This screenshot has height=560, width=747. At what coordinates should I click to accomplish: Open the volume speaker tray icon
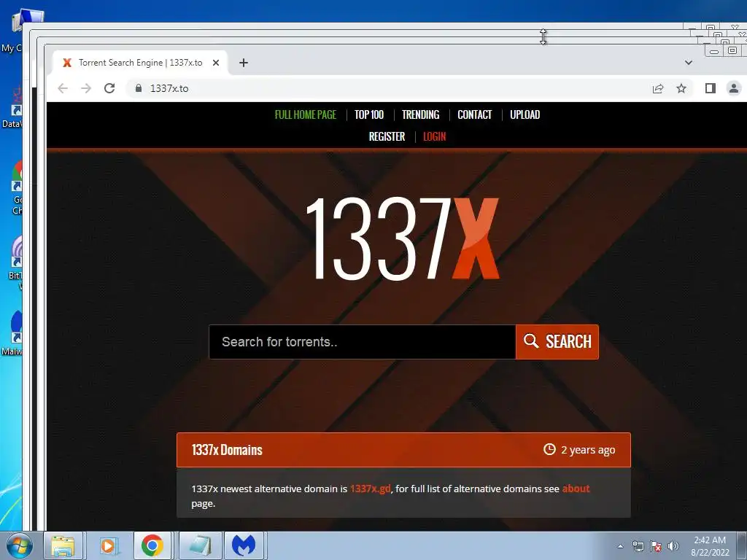point(673,547)
